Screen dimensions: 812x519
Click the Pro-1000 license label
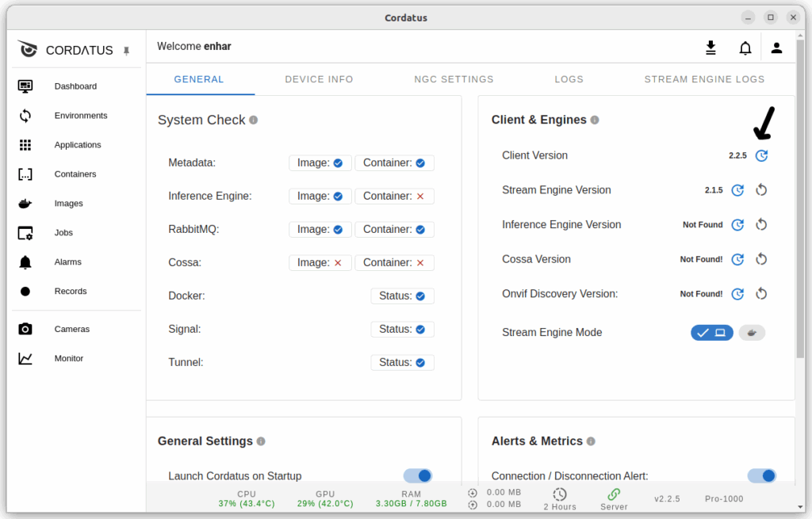click(724, 499)
